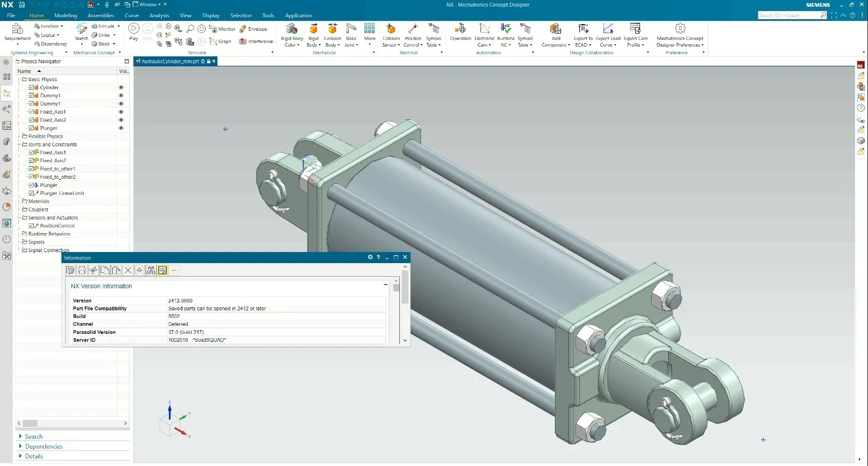The image size is (868, 466).
Task: Click the Window dropdown in title bar
Action: click(147, 4)
